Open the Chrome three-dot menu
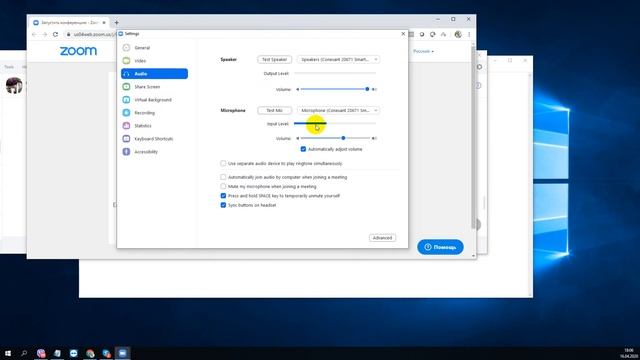Viewport: 640px width, 360px height. coord(469,35)
